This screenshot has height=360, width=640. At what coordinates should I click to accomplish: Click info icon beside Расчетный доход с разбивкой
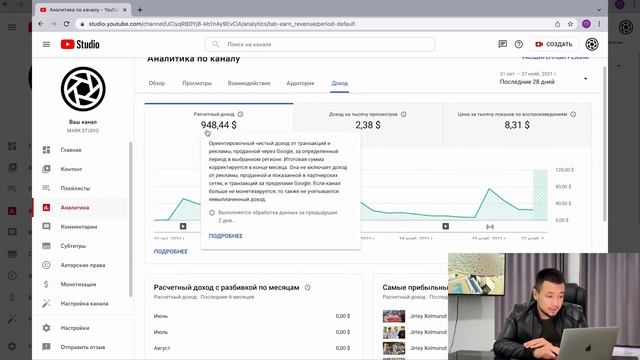(x=307, y=287)
